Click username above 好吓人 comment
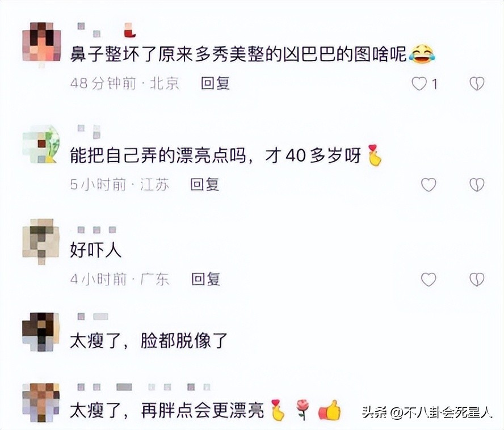This screenshot has width=504, height=430. [x=96, y=230]
